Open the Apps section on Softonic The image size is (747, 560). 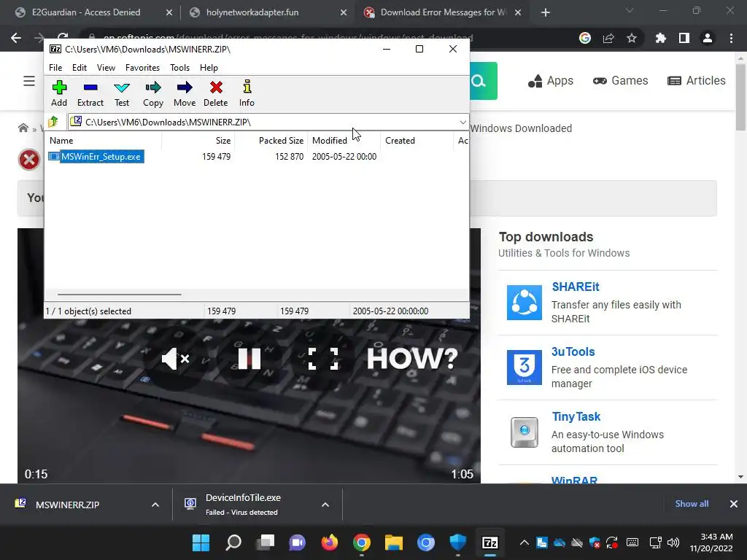click(551, 81)
